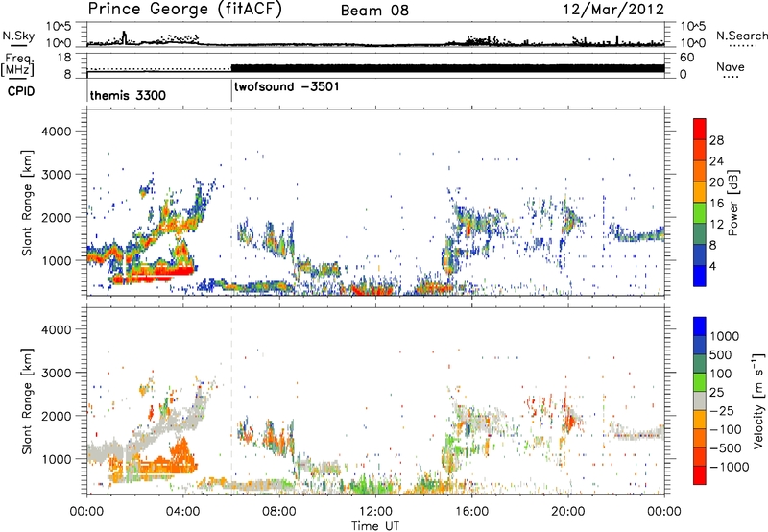Click the "20:00" time tick label
The width and height of the screenshot is (768, 532).
(x=568, y=512)
